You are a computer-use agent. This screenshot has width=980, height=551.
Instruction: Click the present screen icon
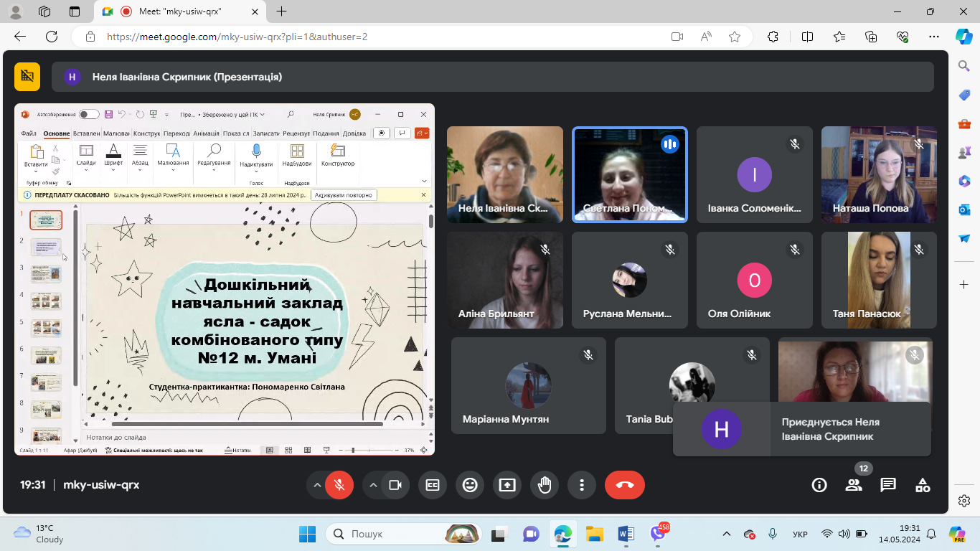pyautogui.click(x=507, y=485)
